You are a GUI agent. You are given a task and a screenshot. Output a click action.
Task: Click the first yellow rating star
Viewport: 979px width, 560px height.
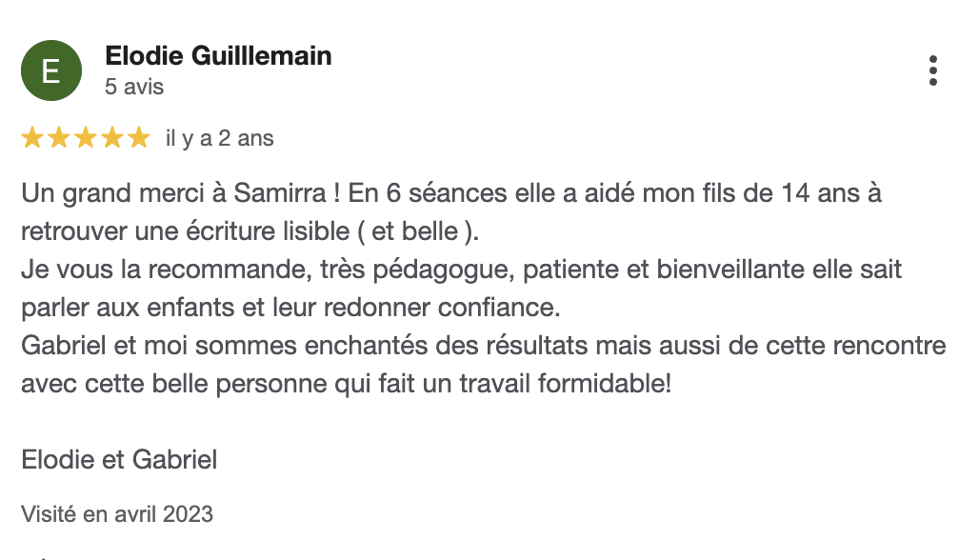[32, 138]
